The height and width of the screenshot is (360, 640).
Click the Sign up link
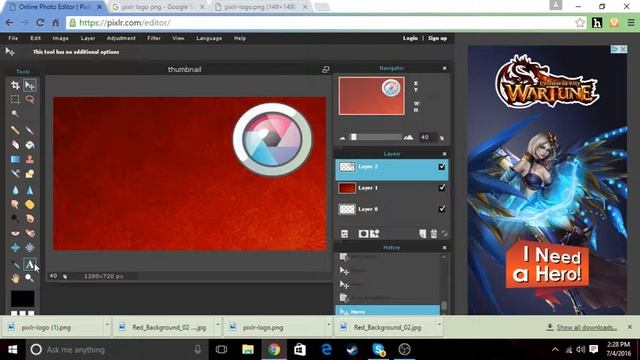tap(438, 38)
